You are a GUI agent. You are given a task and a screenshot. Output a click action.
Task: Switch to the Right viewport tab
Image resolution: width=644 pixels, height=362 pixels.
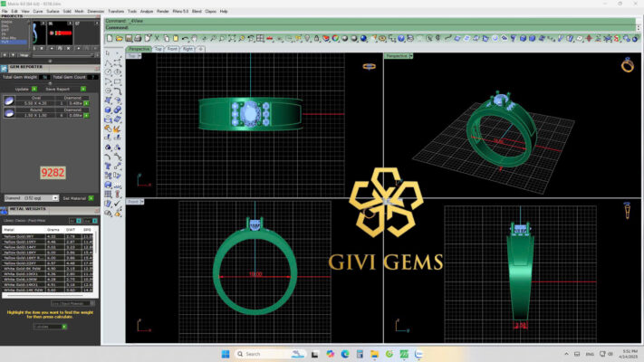(x=187, y=49)
